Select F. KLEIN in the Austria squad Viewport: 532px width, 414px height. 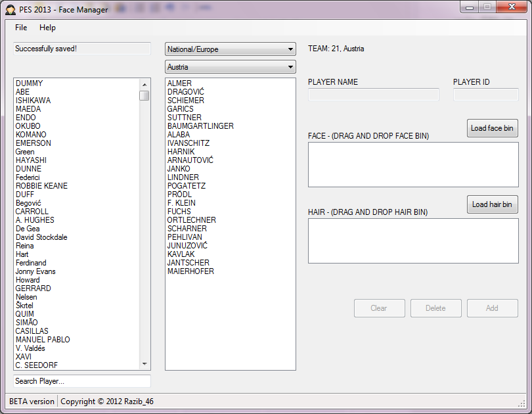click(231, 203)
